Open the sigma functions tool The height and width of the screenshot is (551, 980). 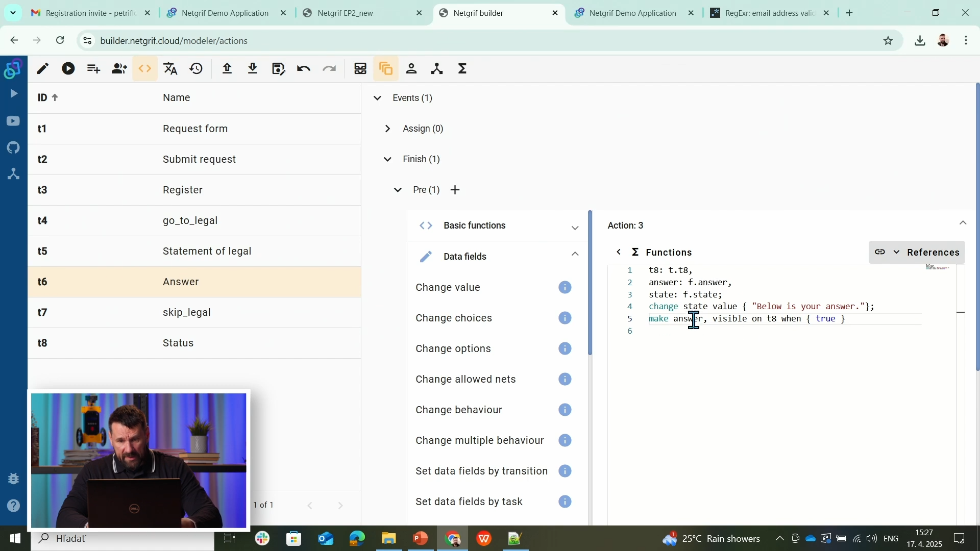click(462, 68)
